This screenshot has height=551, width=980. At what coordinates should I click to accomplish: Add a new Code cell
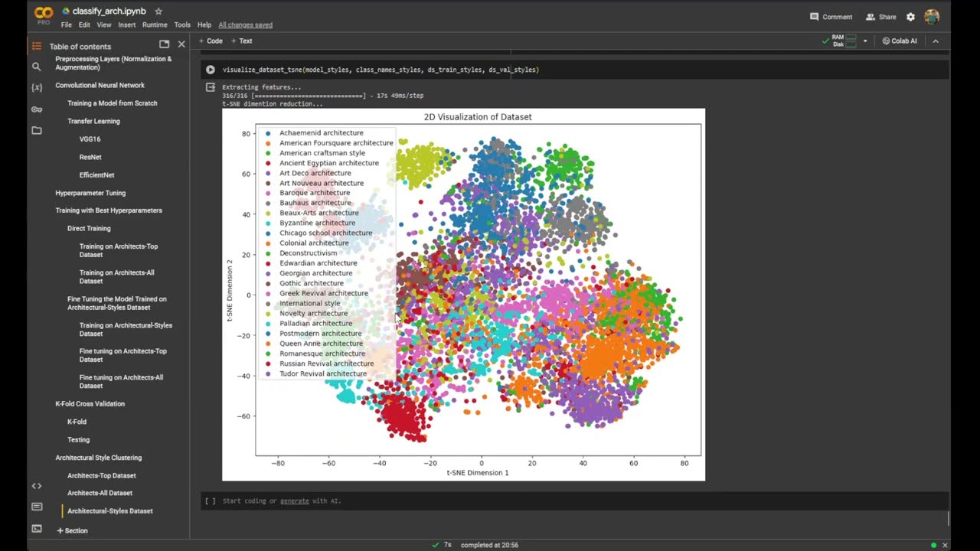tap(211, 41)
